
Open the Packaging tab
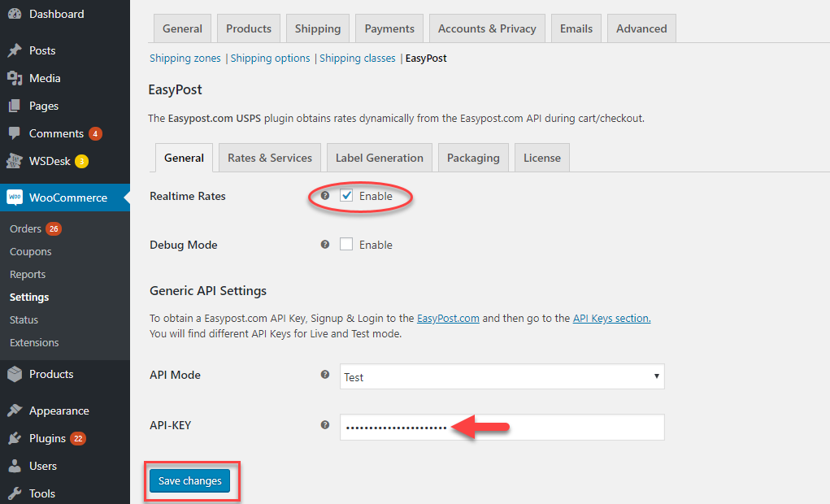pos(473,158)
